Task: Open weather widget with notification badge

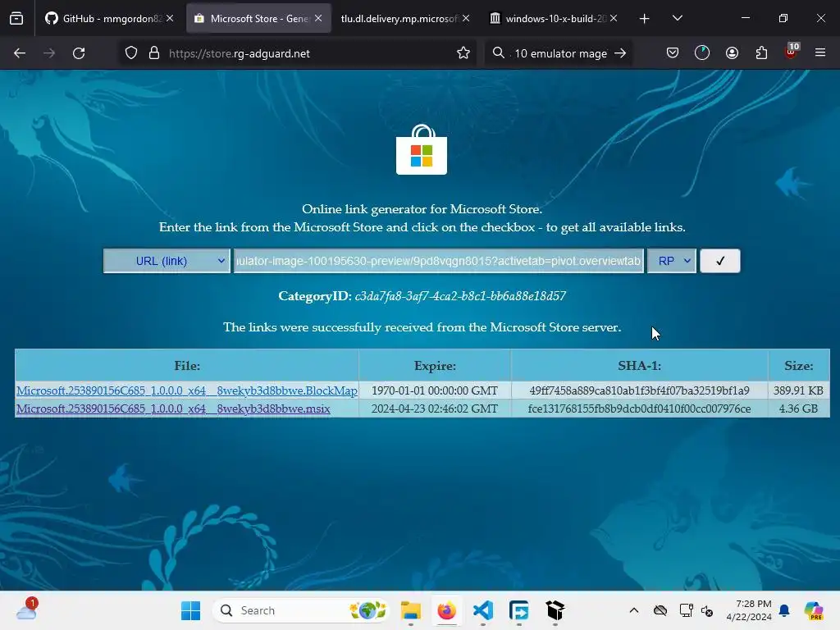Action: pyautogui.click(x=26, y=609)
